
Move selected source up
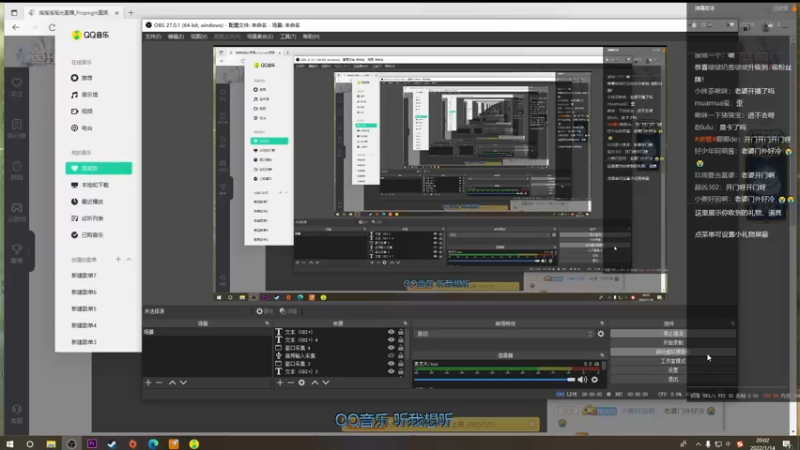pyautogui.click(x=315, y=382)
